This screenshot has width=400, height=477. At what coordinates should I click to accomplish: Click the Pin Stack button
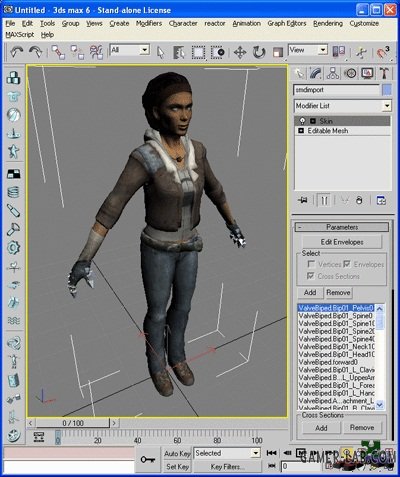point(303,200)
